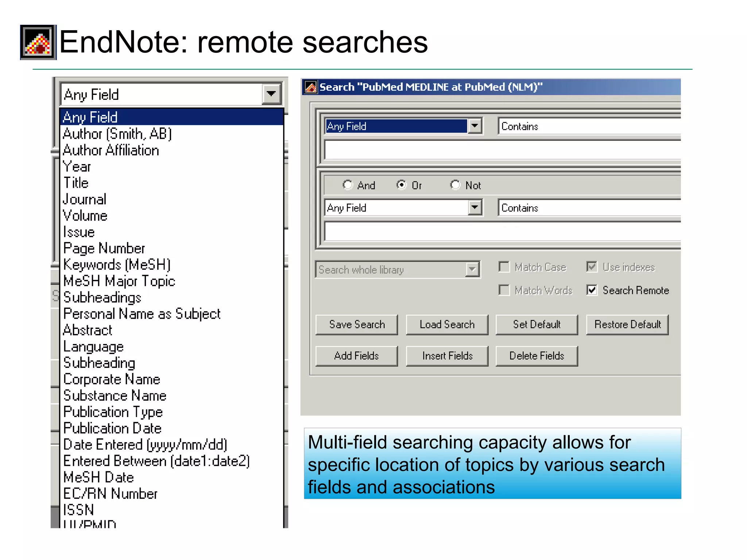Choose Subheading entry below Language
This screenshot has height=560, width=747.
click(x=171, y=363)
